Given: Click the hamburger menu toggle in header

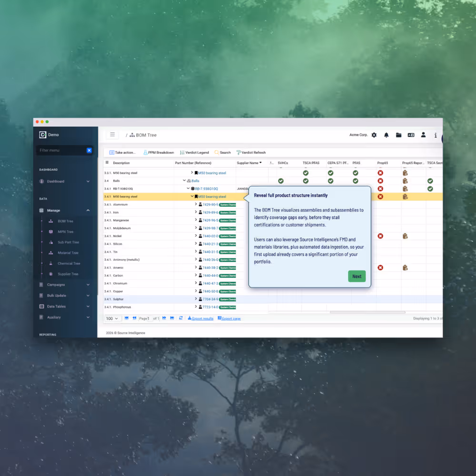Looking at the screenshot, I should pyautogui.click(x=112, y=135).
